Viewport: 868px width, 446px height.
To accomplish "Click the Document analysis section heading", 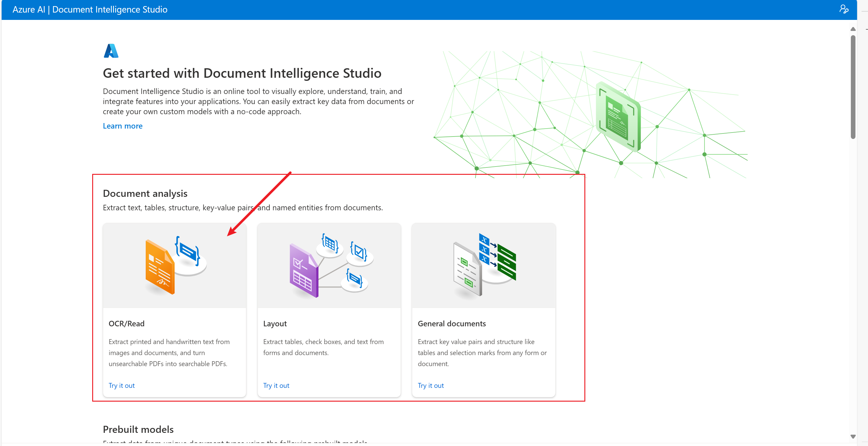I will click(x=145, y=193).
